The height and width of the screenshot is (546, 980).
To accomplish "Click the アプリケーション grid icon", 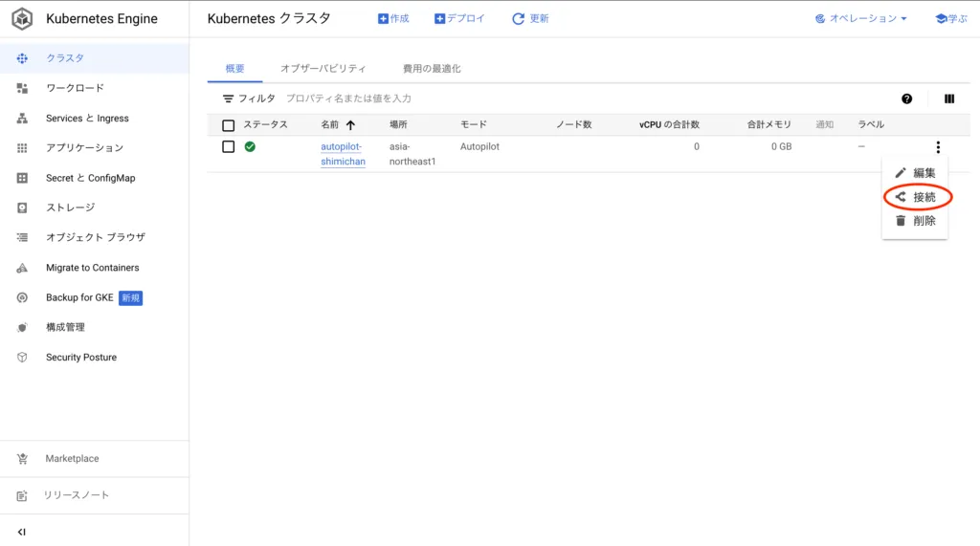I will (x=22, y=148).
